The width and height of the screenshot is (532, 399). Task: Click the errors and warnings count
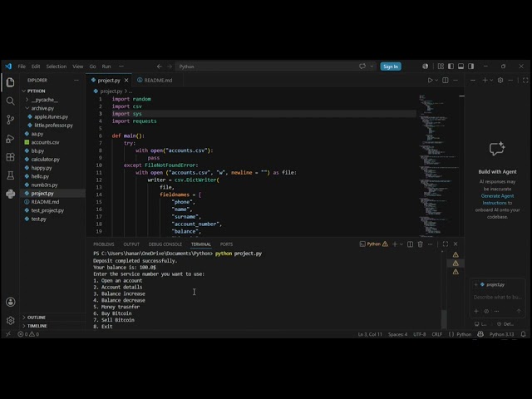point(28,334)
